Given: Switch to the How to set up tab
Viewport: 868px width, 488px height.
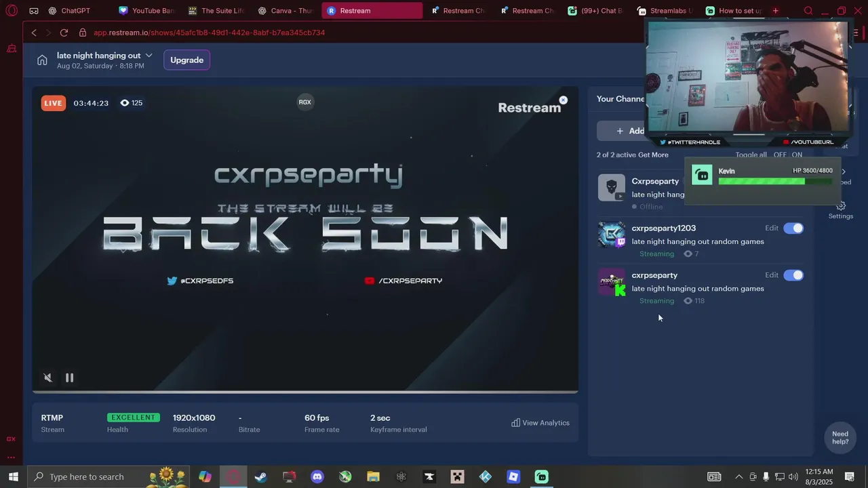Looking at the screenshot, I should [734, 11].
